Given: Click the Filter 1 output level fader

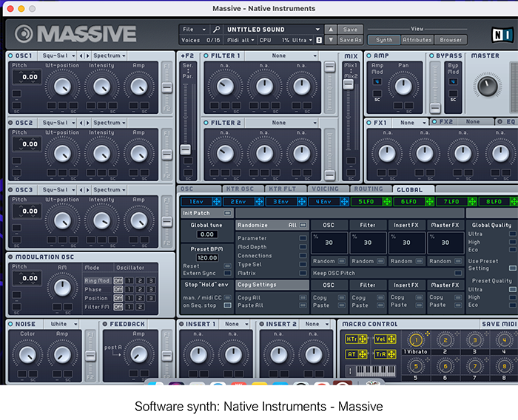Looking at the screenshot, I should pyautogui.click(x=329, y=68).
